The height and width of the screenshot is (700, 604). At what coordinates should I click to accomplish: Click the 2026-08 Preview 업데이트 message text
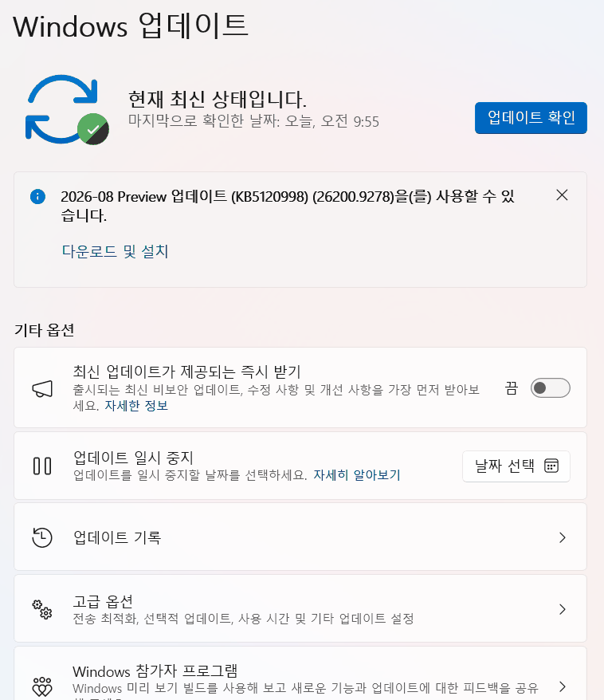[288, 206]
